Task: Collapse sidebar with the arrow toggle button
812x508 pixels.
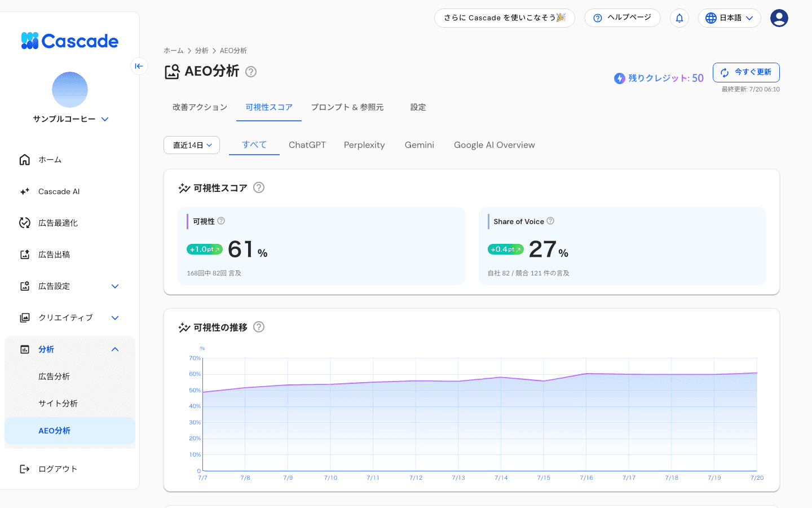Action: [139, 66]
